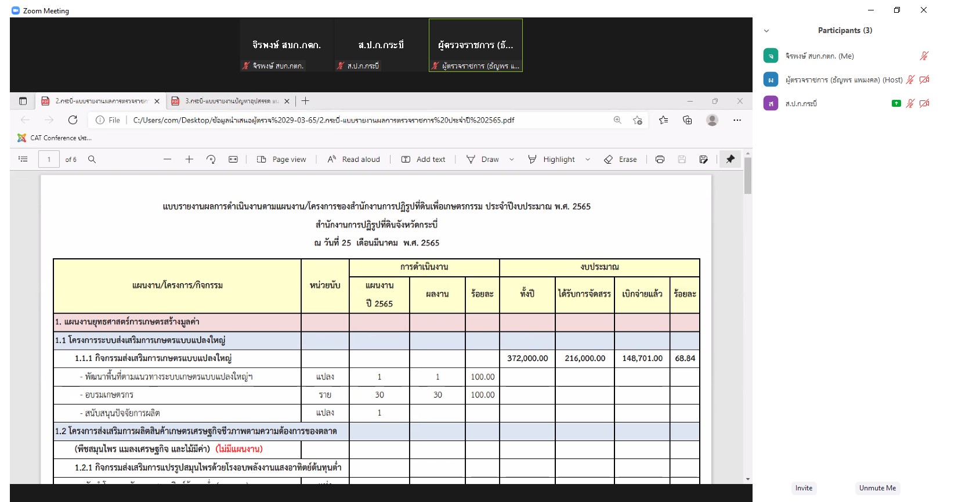This screenshot has width=980, height=502.
Task: Click the table cell 148,701.00
Action: (642, 358)
